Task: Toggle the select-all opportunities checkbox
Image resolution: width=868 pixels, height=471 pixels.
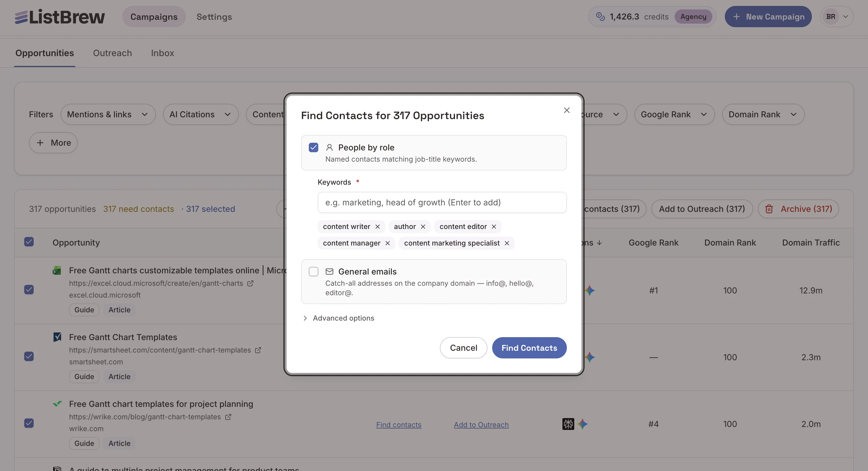Action: (x=29, y=242)
